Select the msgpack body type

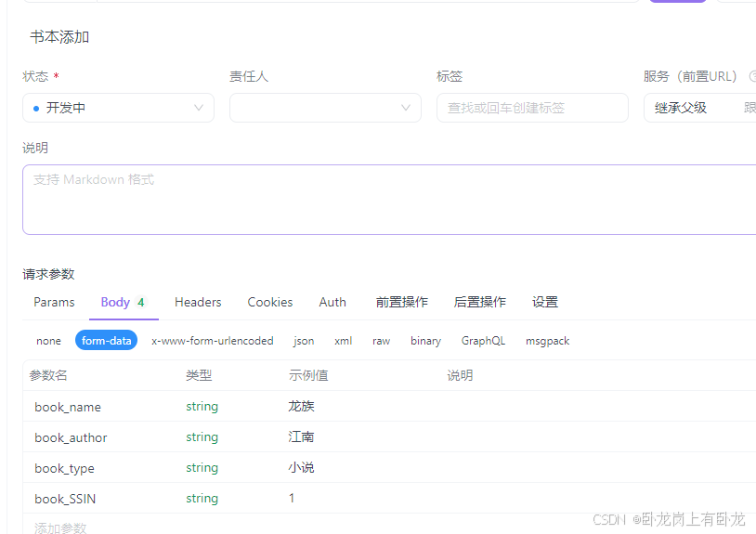[547, 341]
